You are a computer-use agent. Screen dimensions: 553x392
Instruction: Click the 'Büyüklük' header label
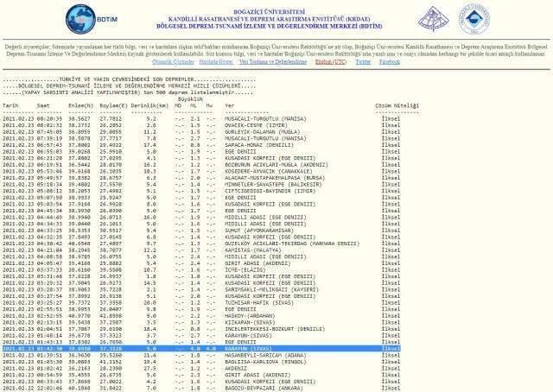click(x=190, y=99)
